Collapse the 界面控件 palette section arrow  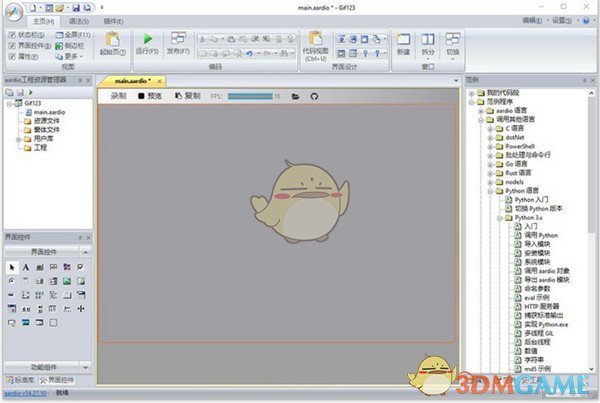pos(85,252)
